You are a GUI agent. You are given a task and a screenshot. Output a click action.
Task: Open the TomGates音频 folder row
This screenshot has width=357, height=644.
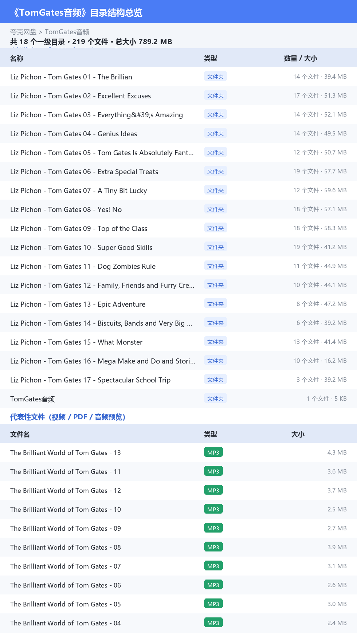[178, 399]
